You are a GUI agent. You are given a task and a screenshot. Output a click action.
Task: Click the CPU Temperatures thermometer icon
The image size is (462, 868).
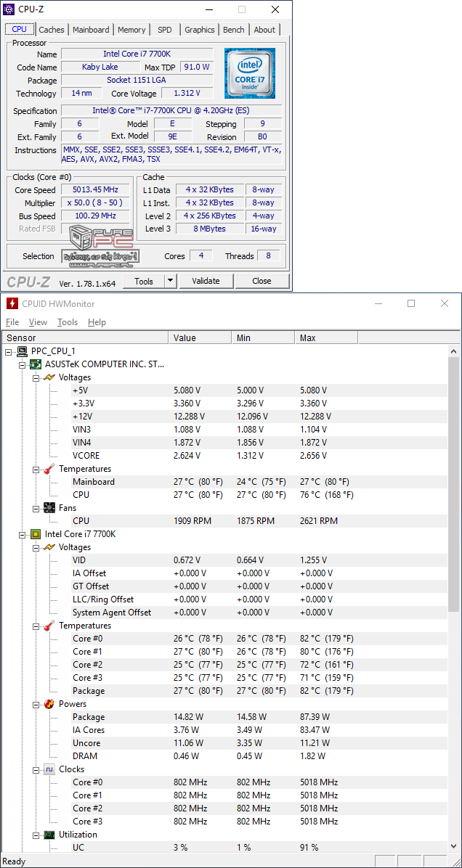coord(49,626)
